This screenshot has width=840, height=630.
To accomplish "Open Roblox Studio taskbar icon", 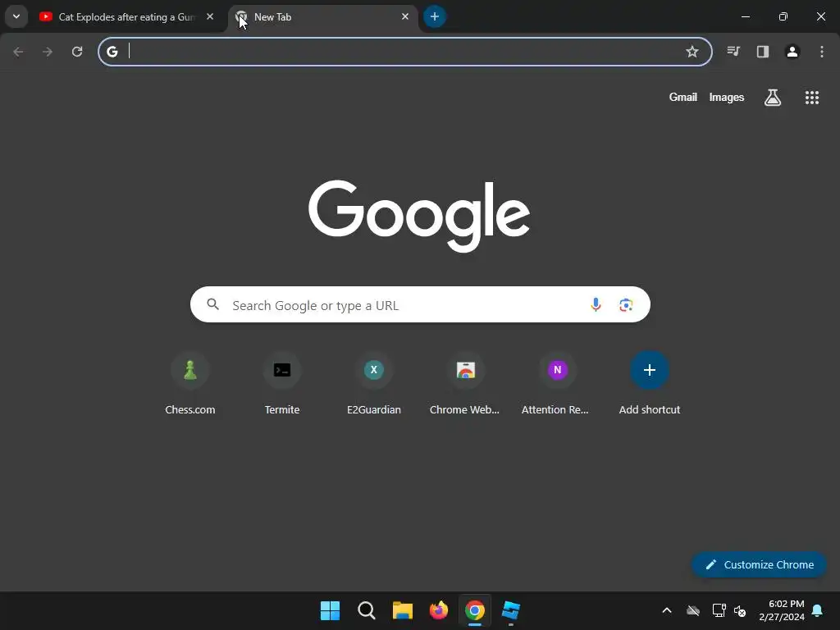I will tap(511, 610).
